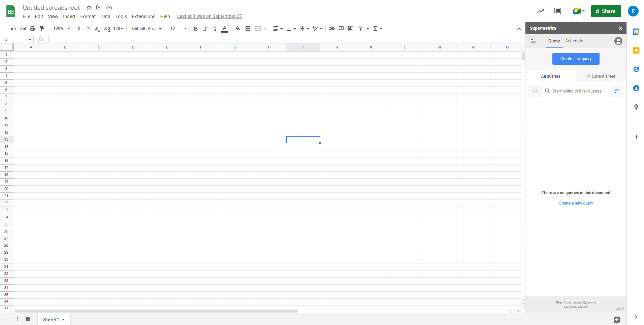Click the Create a new query link
This screenshot has height=325, width=644.
576,203
